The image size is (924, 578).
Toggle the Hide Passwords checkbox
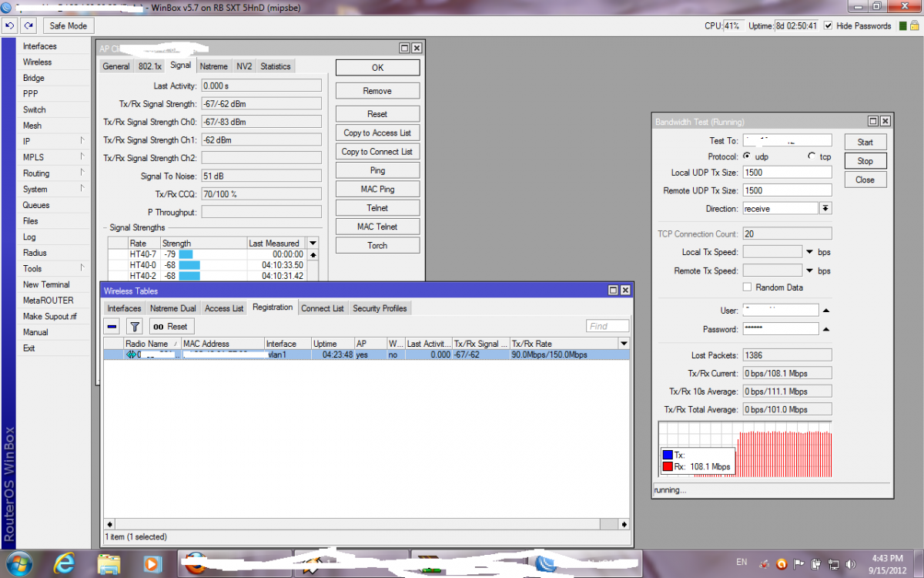tap(829, 25)
